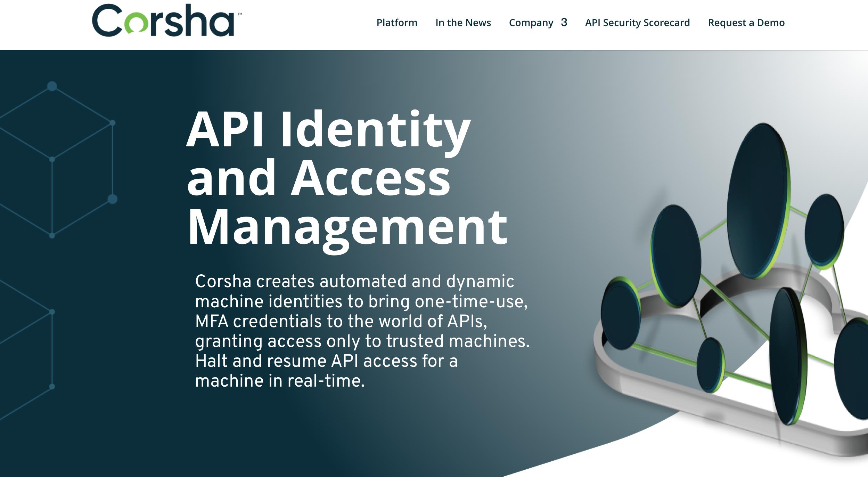Viewport: 868px width, 477px height.
Task: Open the Platform menu item
Action: pos(397,23)
